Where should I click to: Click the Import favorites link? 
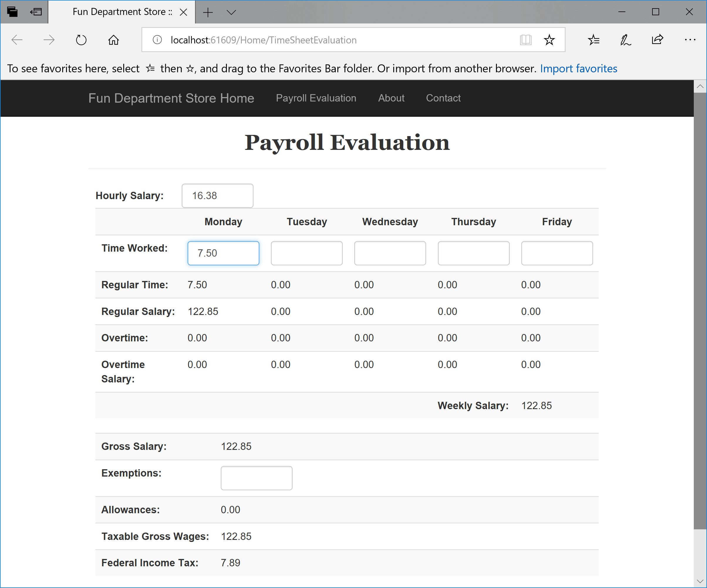pos(578,69)
